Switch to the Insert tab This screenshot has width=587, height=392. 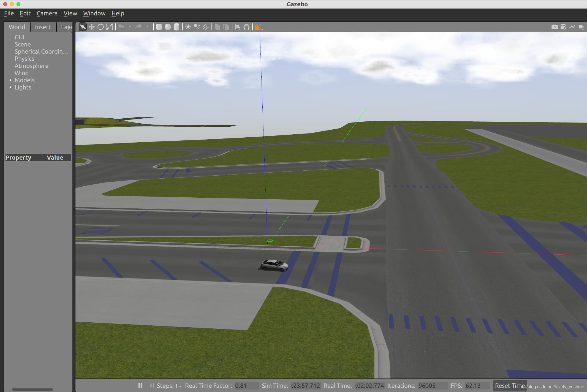coord(43,27)
